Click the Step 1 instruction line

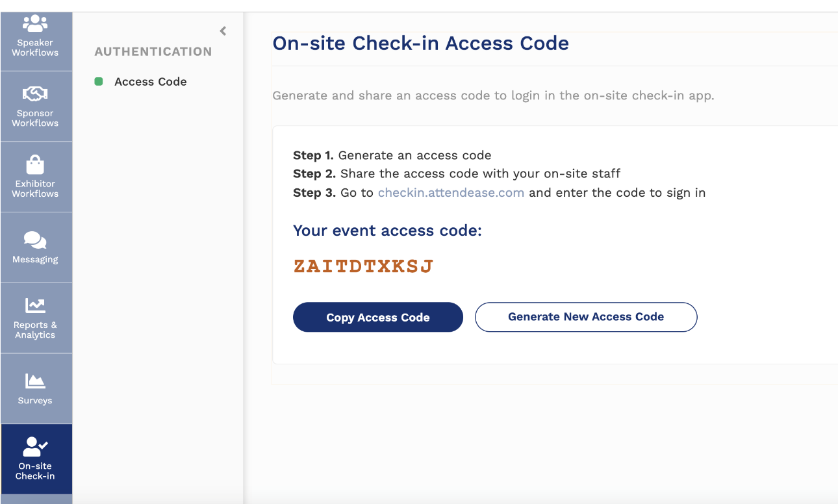coord(392,155)
